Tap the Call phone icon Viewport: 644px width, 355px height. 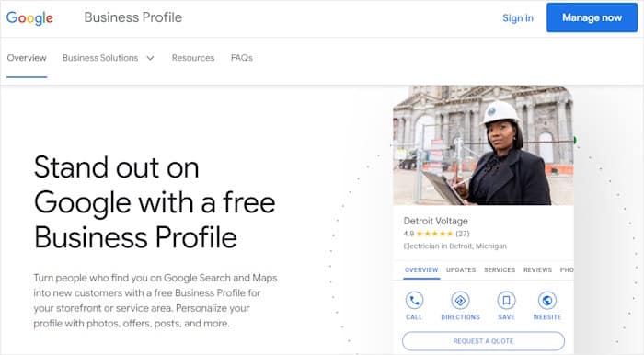coord(414,301)
